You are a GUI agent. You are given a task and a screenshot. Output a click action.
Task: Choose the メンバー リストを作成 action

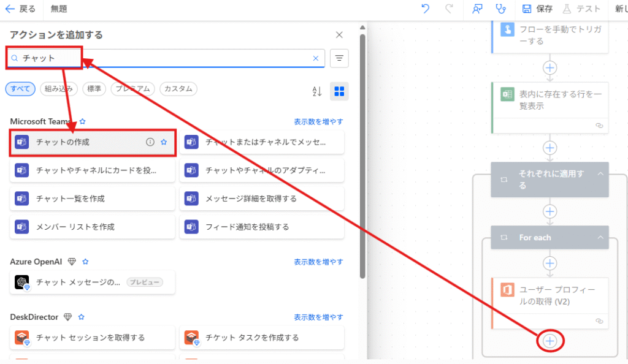pos(93,227)
